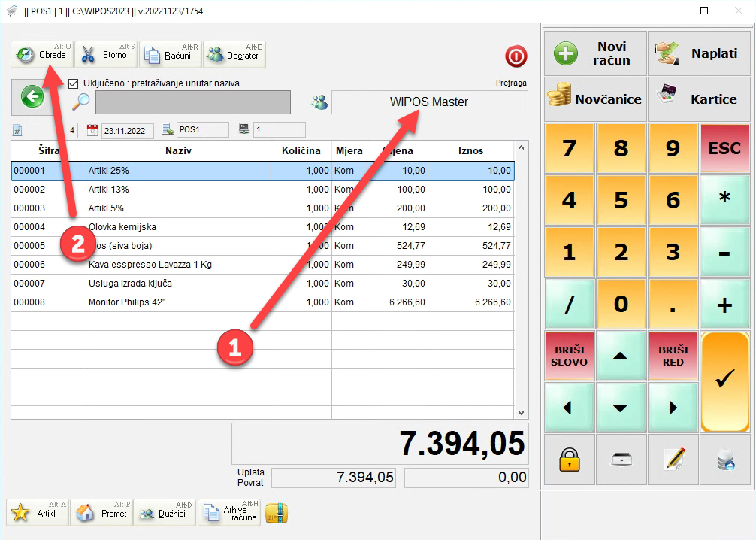Click the red power exit icon
Image resolution: width=756 pixels, height=540 pixels.
tap(516, 56)
